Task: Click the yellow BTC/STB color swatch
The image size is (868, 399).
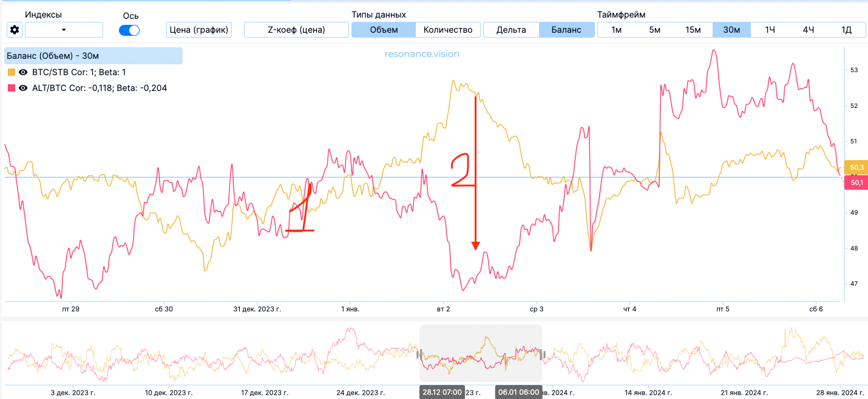Action: pyautogui.click(x=11, y=72)
